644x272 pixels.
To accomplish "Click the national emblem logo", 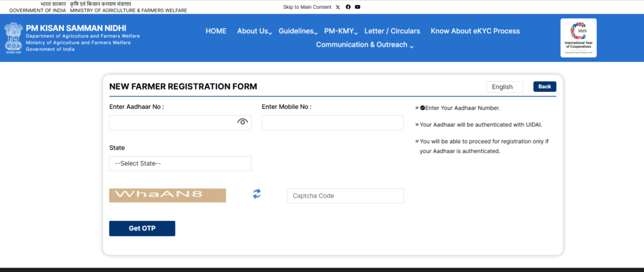I will pos(14,38).
